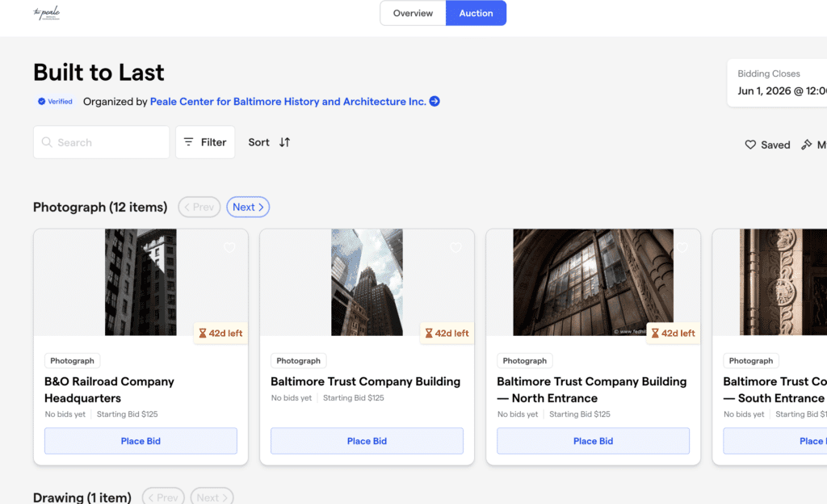
Task: Click Photograph tag on North Entrance card
Action: click(x=525, y=360)
